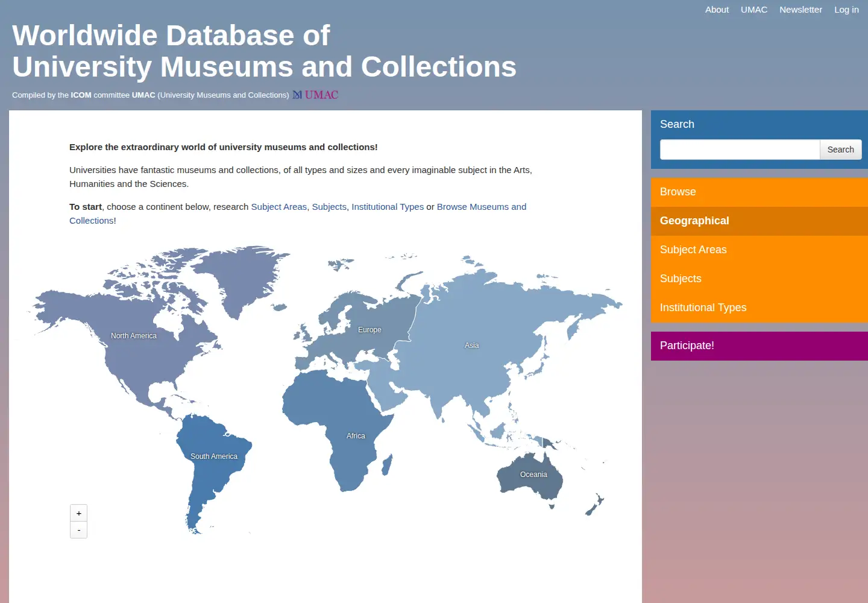Follow Institutional Types link in paragraph
868x603 pixels.
pos(388,207)
